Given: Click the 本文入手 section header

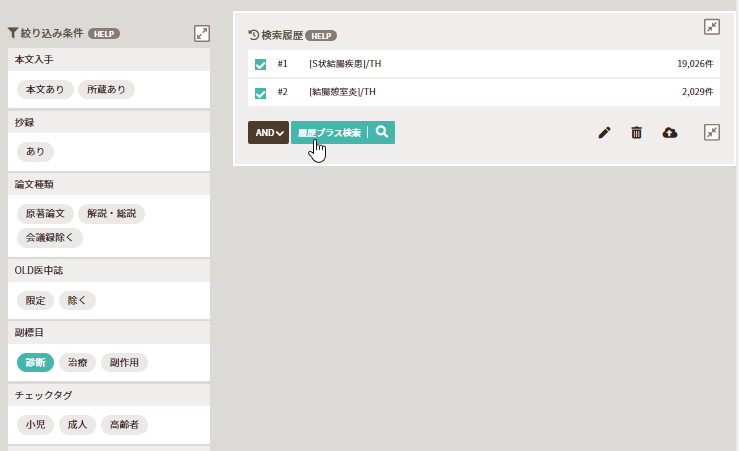Looking at the screenshot, I should tap(109, 60).
